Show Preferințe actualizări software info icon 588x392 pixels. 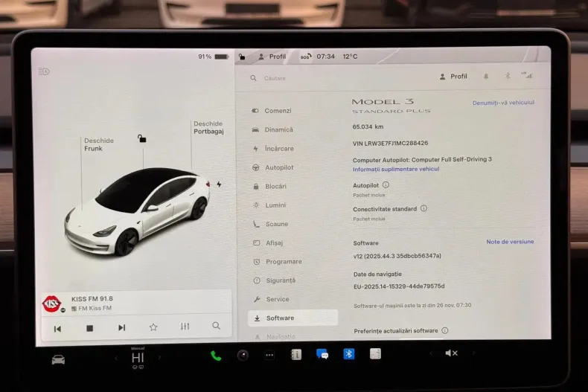click(445, 330)
